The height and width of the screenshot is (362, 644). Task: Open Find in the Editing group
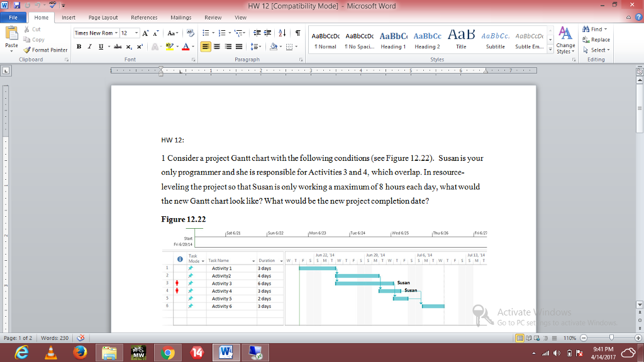[594, 29]
